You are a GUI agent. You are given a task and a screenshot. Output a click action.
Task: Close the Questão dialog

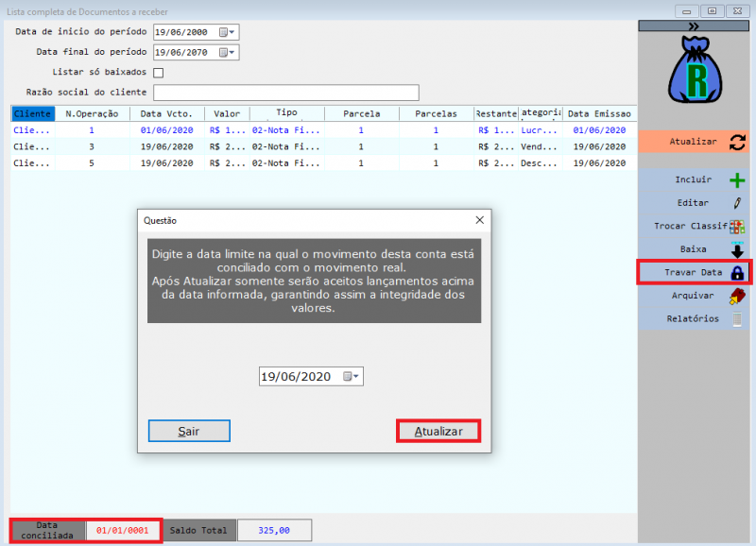tap(480, 220)
